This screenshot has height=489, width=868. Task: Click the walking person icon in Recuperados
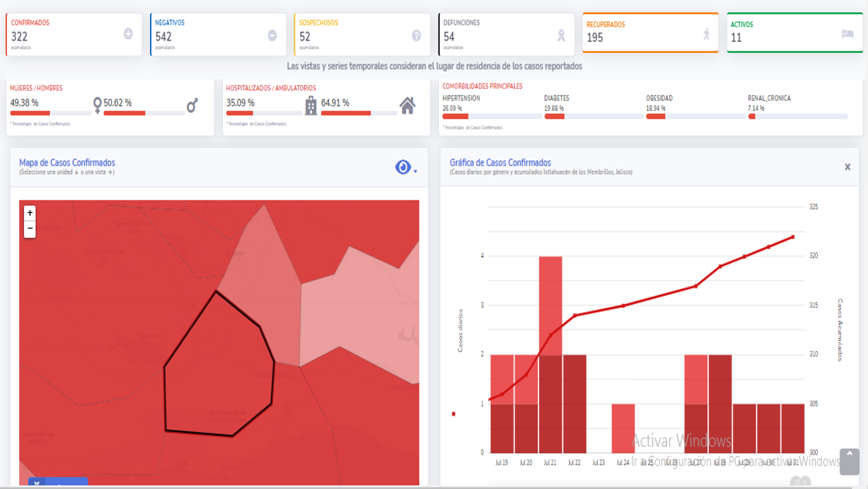706,34
